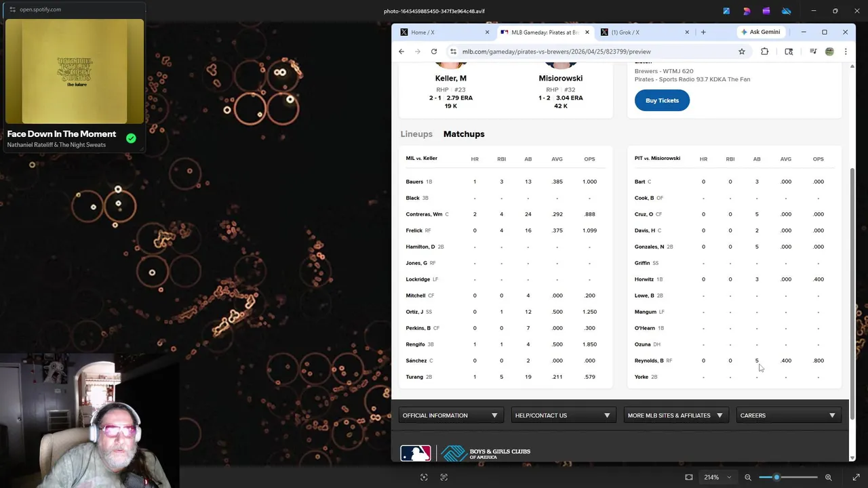
Task: Expand the CAREERS footer dropdown
Action: click(787, 415)
